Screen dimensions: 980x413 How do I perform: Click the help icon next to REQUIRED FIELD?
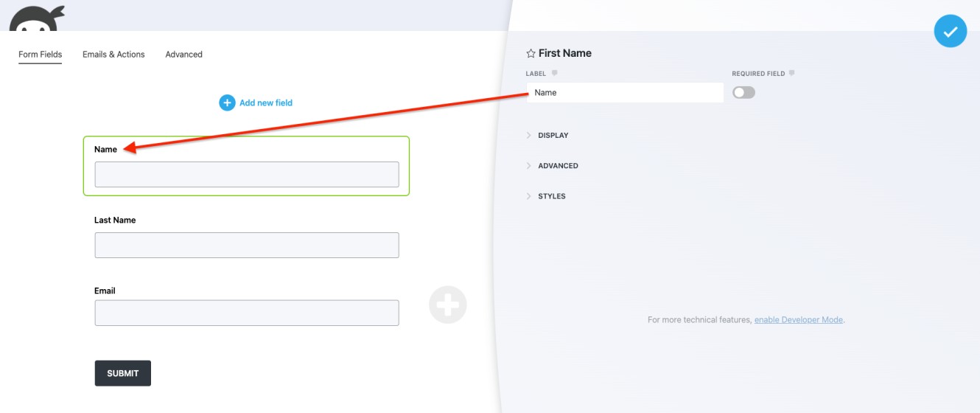click(791, 73)
